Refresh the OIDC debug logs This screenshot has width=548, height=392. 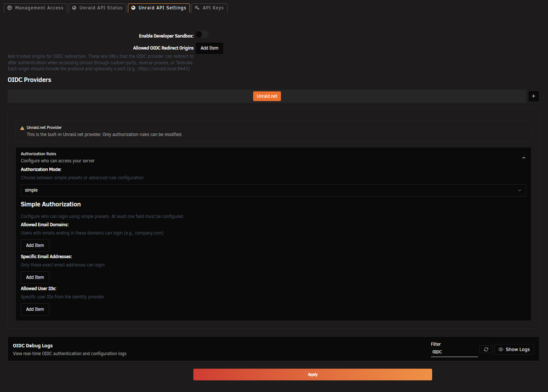pos(486,349)
